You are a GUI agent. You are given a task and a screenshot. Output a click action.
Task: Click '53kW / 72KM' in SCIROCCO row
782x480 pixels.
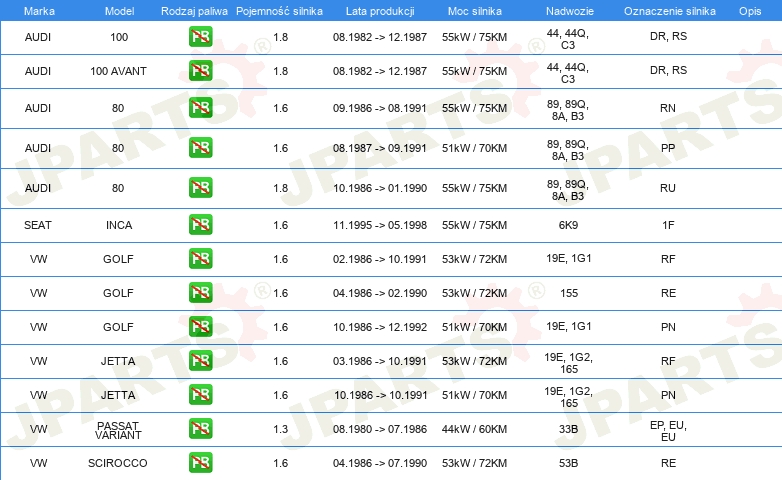tap(474, 463)
